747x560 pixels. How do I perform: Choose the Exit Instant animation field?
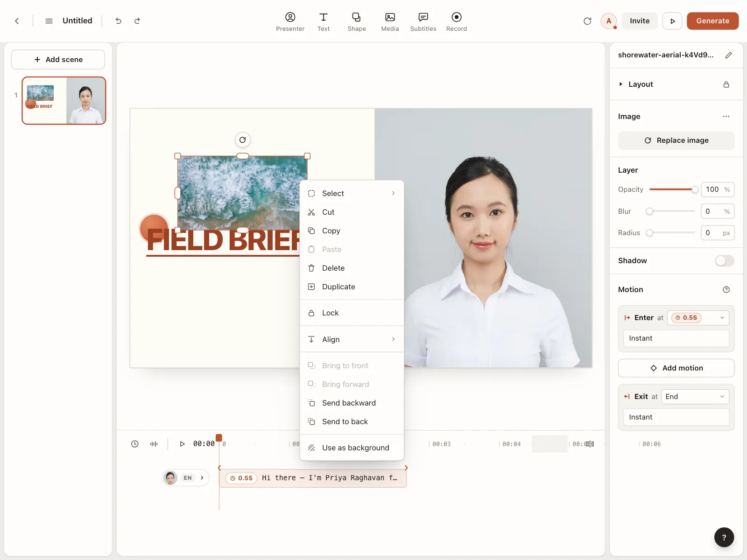676,417
